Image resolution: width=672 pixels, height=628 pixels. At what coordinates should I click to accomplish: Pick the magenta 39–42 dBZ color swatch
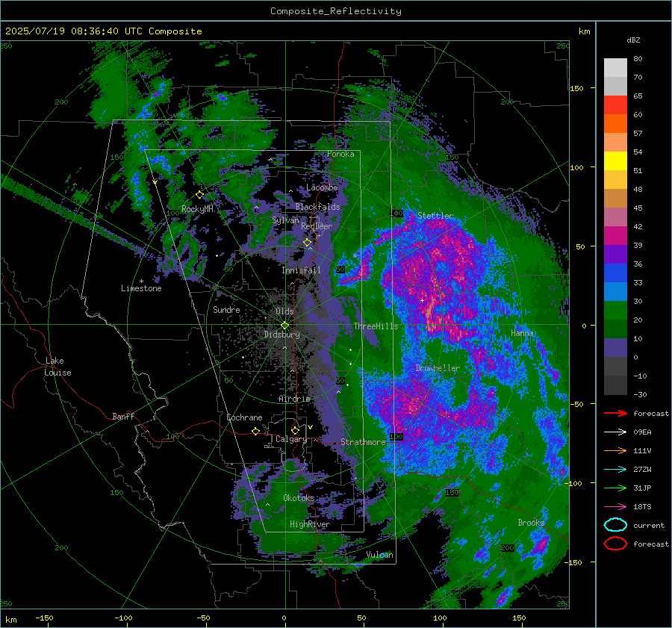[615, 235]
